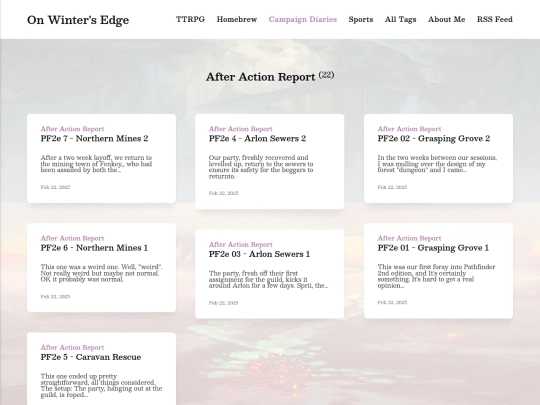Click the excerpt beginning 'Our party, freshly recovered'
Image resolution: width=540 pixels, height=405 pixels.
[x=261, y=167]
